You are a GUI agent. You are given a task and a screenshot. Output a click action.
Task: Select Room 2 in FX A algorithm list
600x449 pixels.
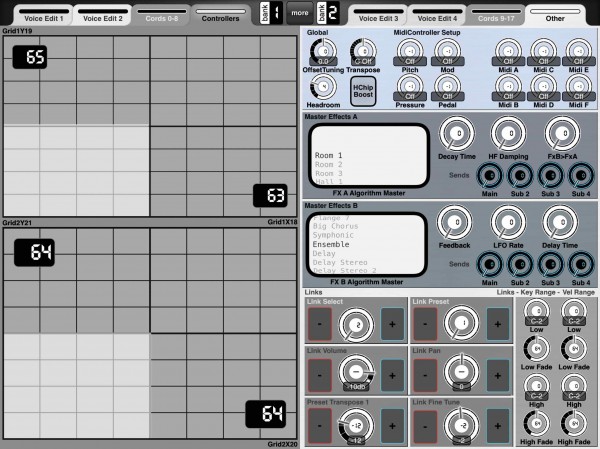(x=328, y=165)
